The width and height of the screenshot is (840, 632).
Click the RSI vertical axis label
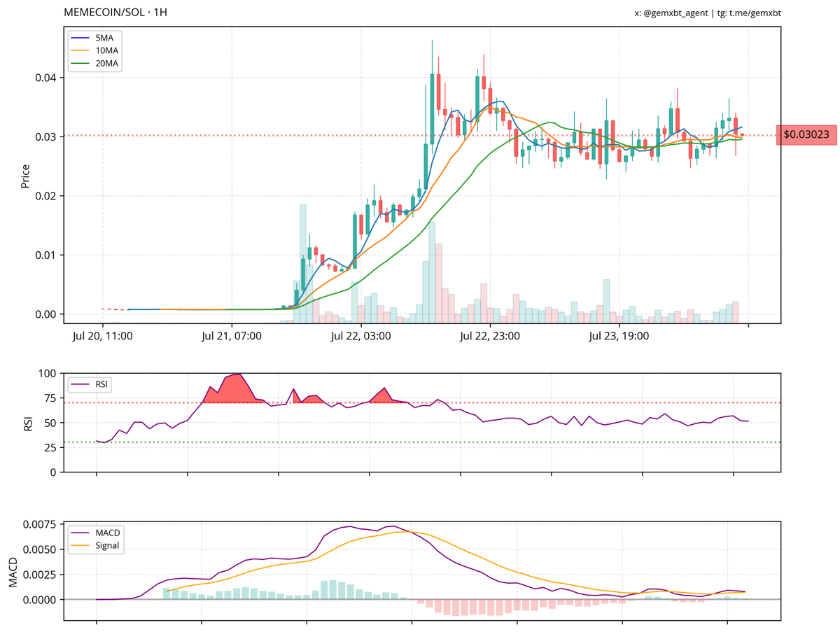click(29, 423)
